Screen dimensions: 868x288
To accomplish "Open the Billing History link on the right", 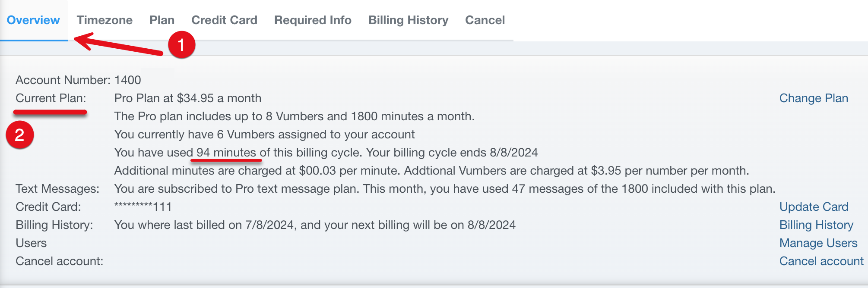I will click(816, 225).
